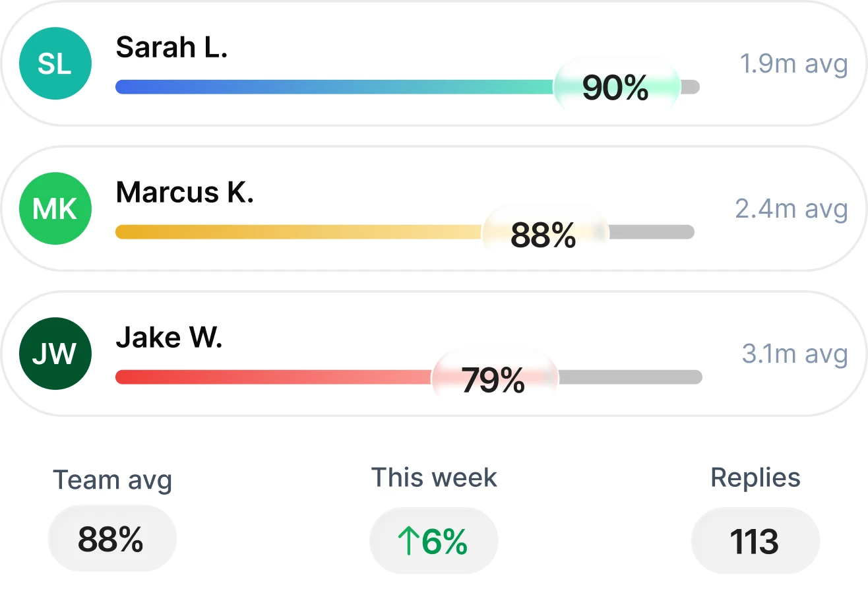Click the 90% progress bar handle
This screenshot has width=868, height=591.
616,87
